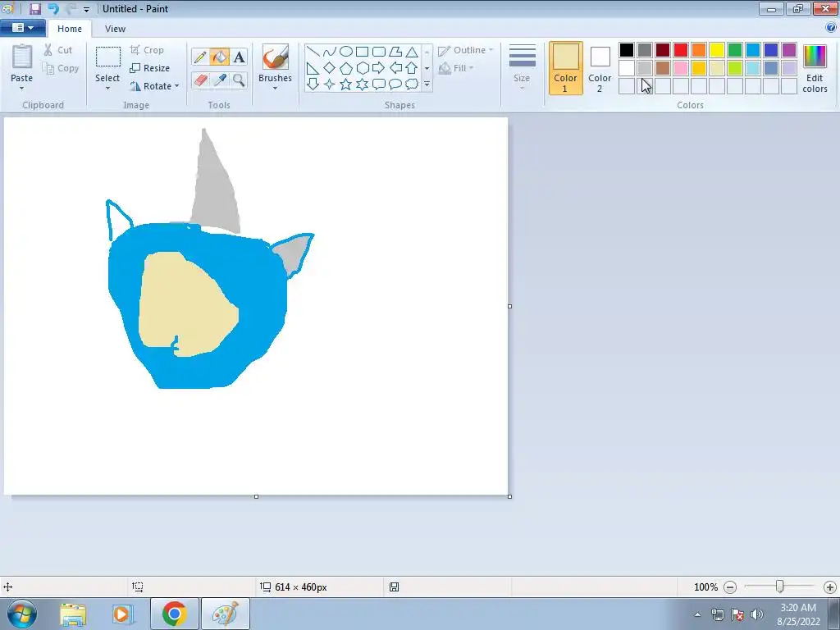Viewport: 840px width, 630px height.
Task: Select the Eraser tool
Action: 200,80
